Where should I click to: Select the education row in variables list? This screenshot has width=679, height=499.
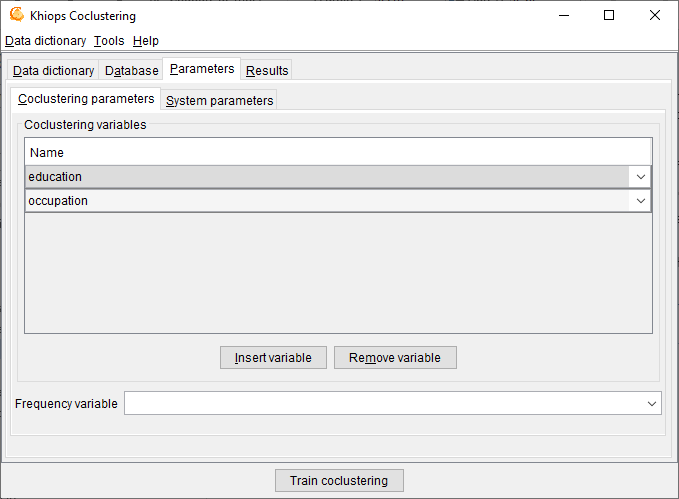pyautogui.click(x=320, y=177)
